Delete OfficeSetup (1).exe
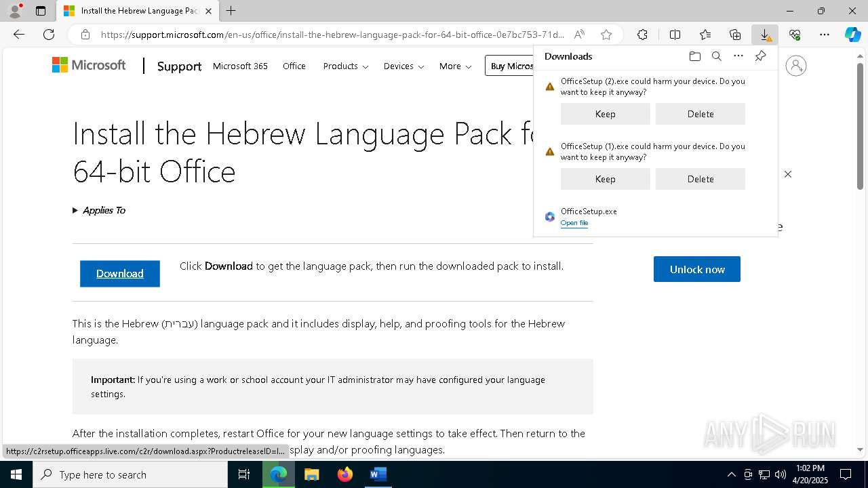Image resolution: width=868 pixels, height=488 pixels. [701, 179]
